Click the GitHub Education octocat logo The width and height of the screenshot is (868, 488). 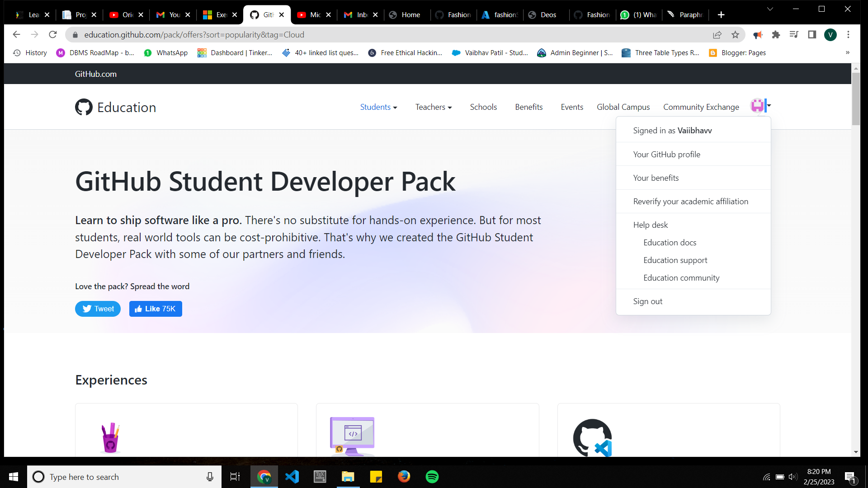pyautogui.click(x=84, y=107)
